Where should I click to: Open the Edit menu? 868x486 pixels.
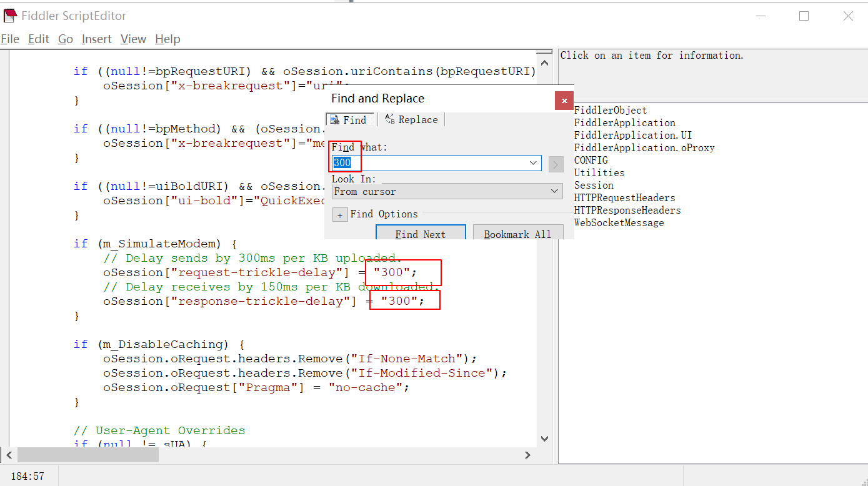click(x=39, y=39)
